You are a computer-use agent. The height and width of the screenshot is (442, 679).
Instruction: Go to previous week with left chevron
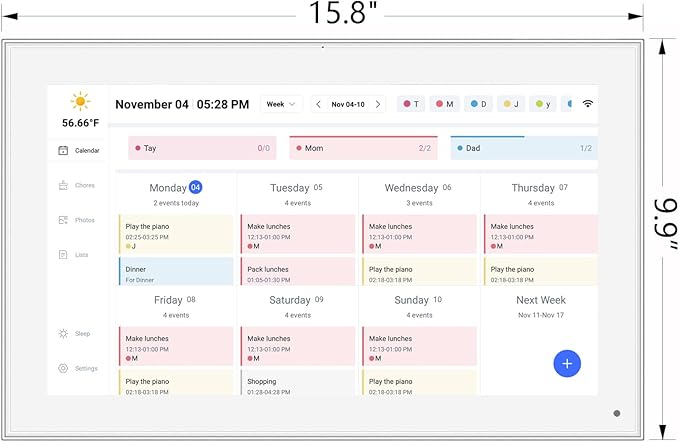point(318,104)
